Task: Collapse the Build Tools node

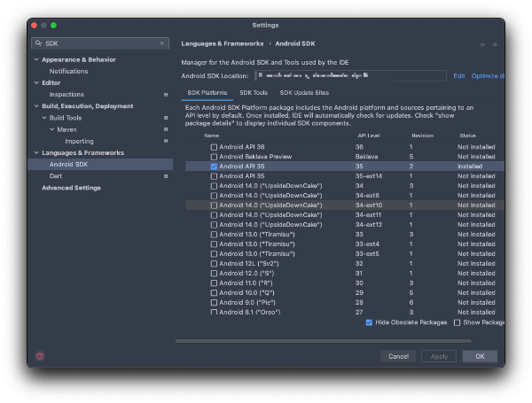Action: (x=44, y=118)
